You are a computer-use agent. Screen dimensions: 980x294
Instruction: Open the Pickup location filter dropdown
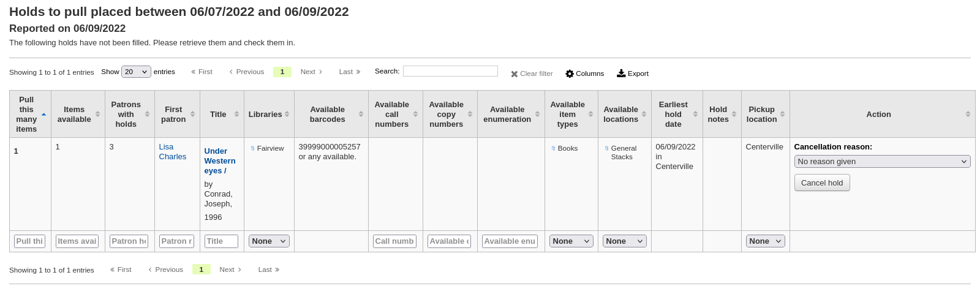click(765, 241)
